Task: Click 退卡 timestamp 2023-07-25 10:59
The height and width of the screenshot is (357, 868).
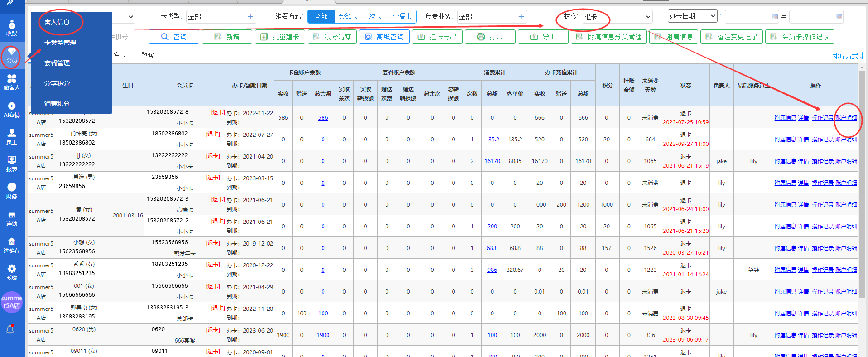Action: click(685, 122)
